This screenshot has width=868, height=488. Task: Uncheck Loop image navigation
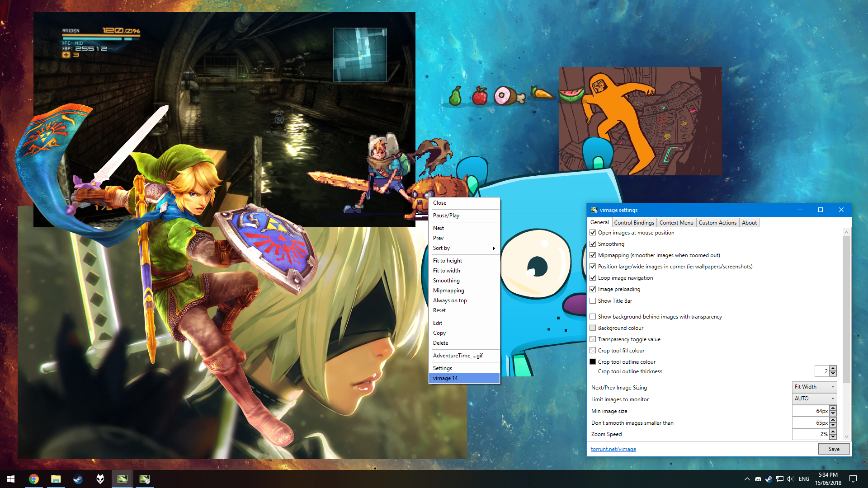point(593,278)
